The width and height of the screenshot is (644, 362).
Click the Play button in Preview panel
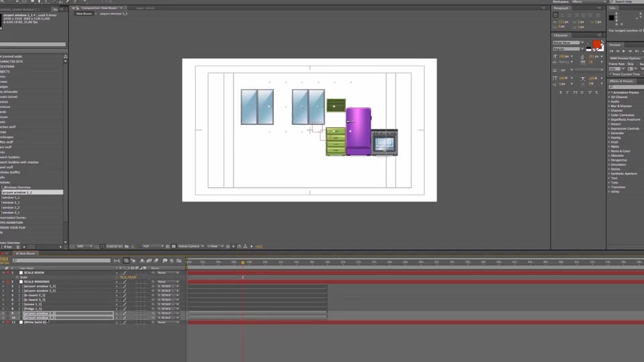coord(623,51)
